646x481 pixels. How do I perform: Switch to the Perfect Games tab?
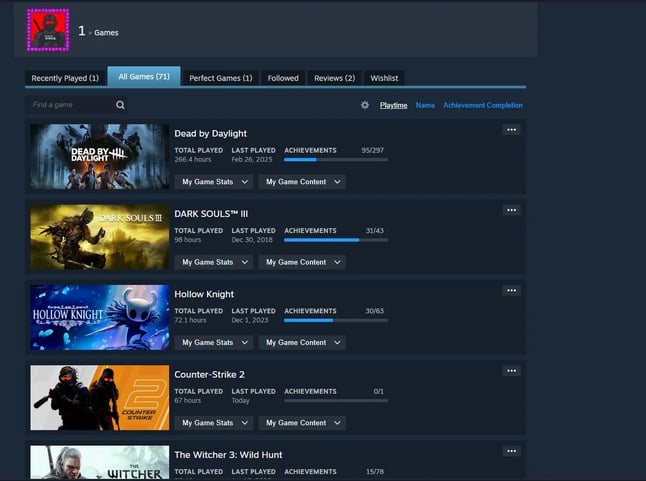[x=221, y=78]
